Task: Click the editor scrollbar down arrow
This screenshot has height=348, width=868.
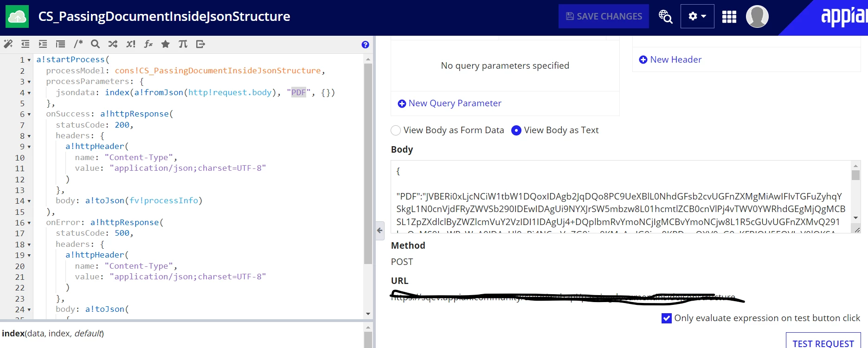Action: (x=368, y=314)
